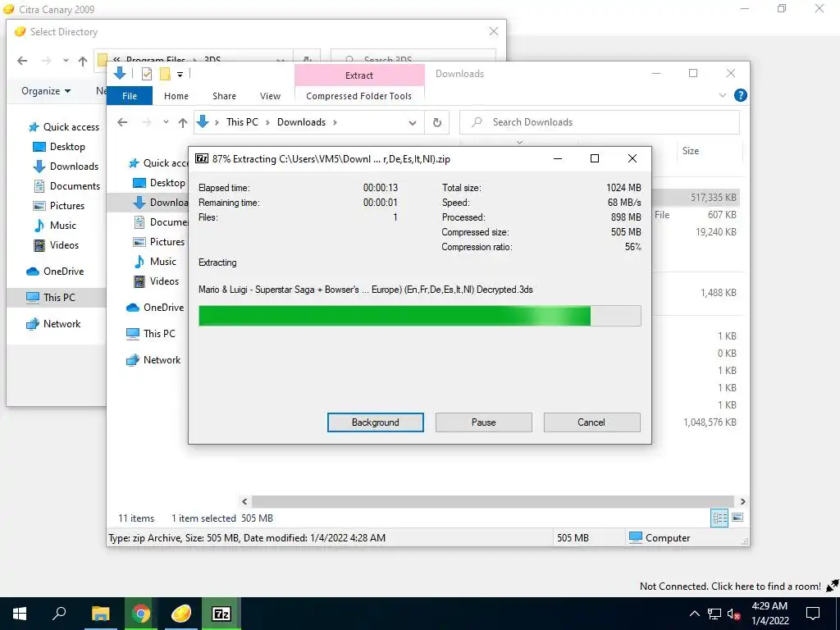Click the green extraction progress bar
Screen dimensions: 840x630
pyautogui.click(x=419, y=316)
